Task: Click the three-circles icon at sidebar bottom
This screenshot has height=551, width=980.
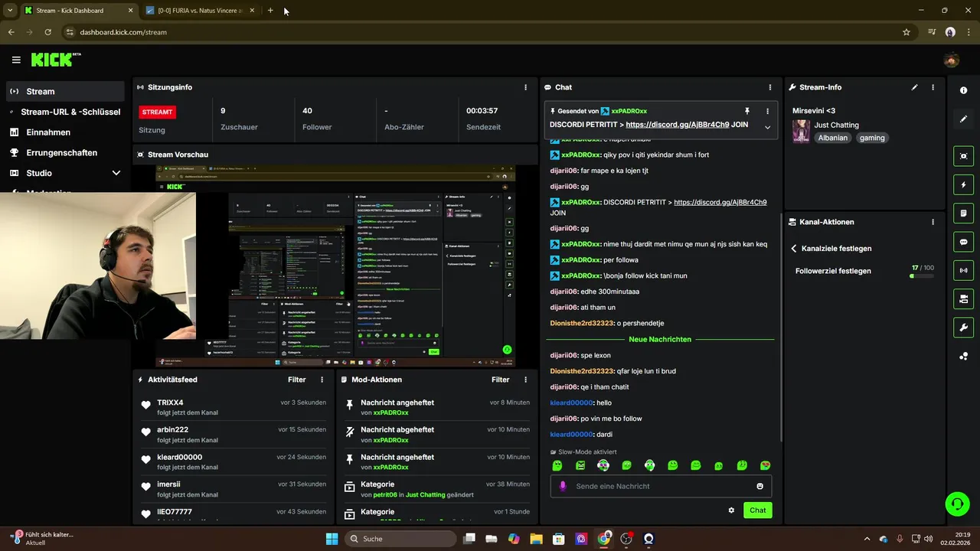Action: [964, 356]
